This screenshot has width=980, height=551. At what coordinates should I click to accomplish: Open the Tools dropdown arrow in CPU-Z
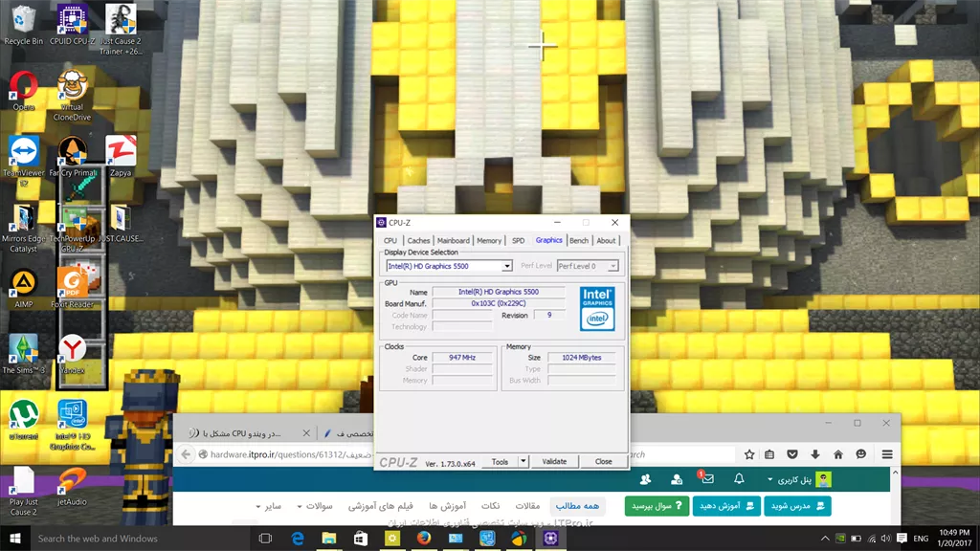click(x=523, y=462)
